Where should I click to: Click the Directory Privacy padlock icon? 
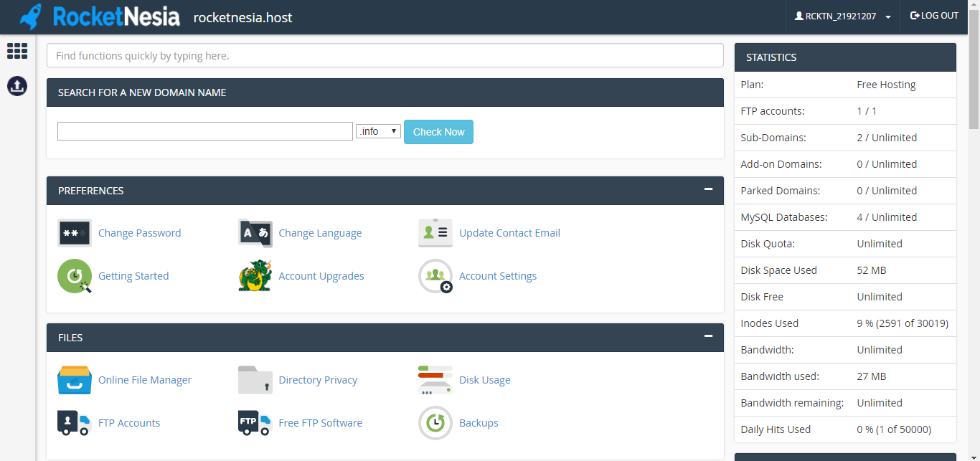(255, 379)
